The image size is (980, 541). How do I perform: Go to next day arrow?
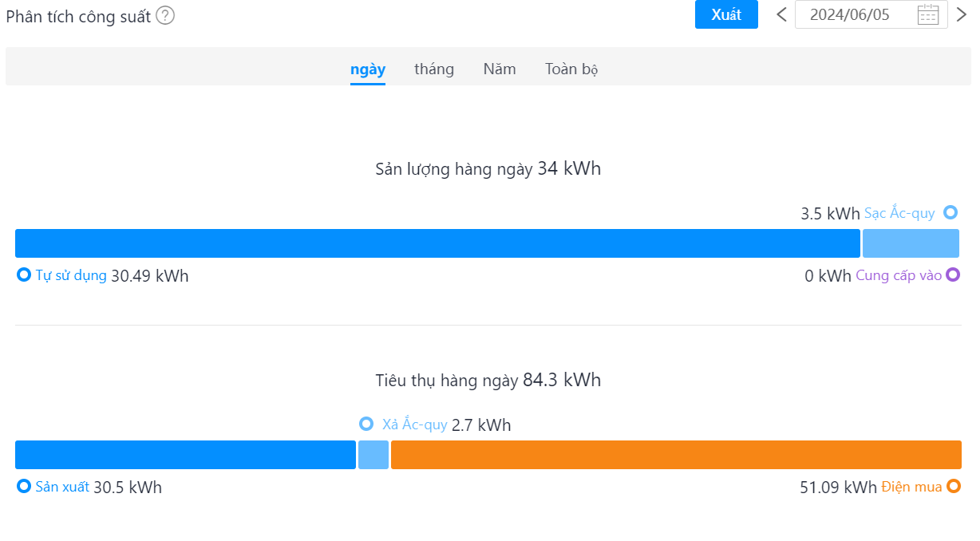coord(962,14)
